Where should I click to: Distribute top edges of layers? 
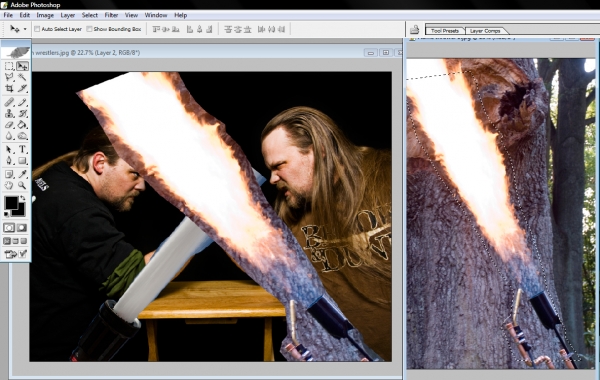coord(228,29)
